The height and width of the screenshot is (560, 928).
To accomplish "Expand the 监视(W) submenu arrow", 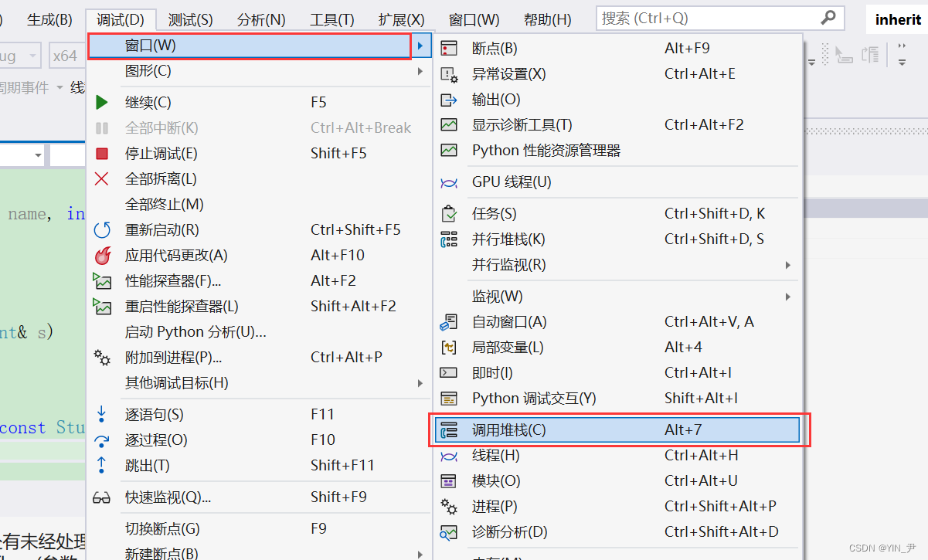I will click(x=788, y=297).
